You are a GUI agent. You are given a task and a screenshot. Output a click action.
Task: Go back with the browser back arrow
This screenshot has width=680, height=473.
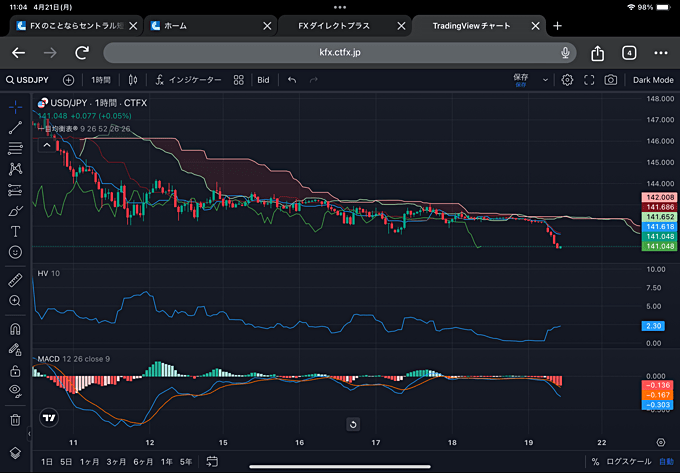[x=18, y=53]
